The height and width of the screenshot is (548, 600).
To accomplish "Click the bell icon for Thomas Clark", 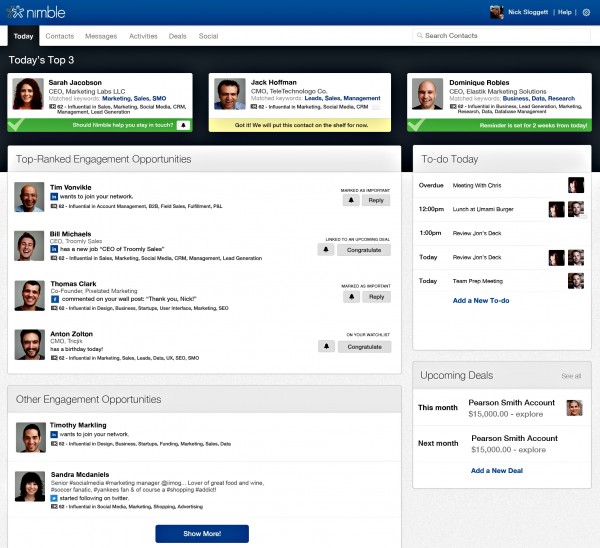I will pyautogui.click(x=351, y=297).
